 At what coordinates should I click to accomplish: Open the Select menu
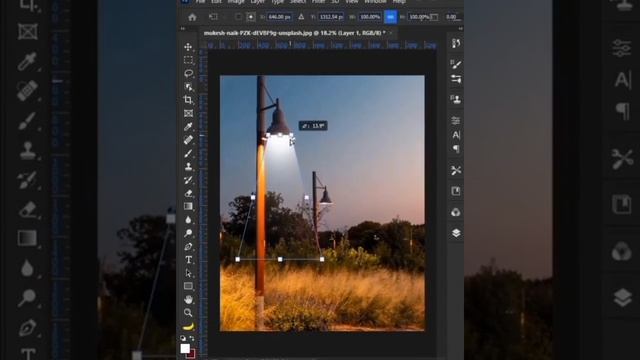pyautogui.click(x=298, y=2)
